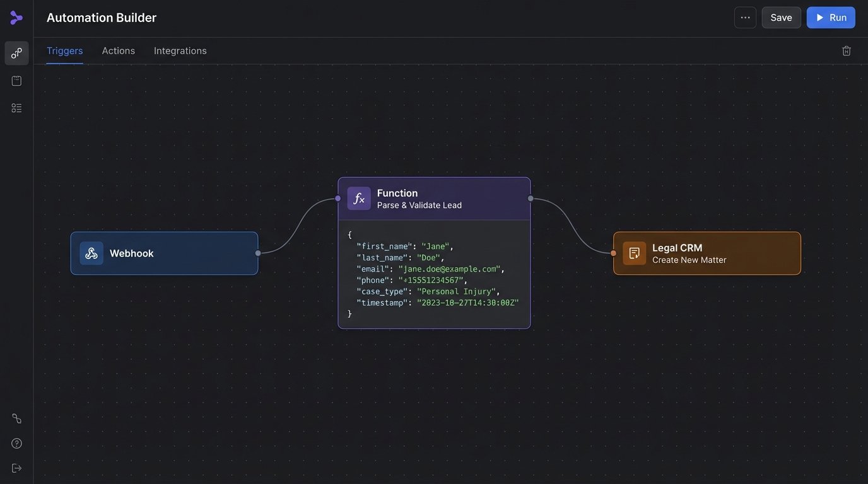Switch to the Integrations tab
Image resolution: width=868 pixels, height=484 pixels.
point(180,51)
